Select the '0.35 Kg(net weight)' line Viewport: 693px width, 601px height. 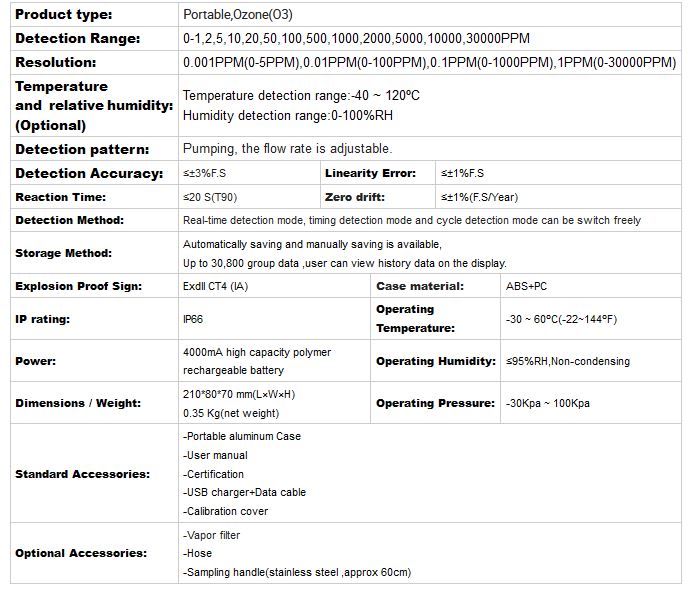(x=231, y=413)
